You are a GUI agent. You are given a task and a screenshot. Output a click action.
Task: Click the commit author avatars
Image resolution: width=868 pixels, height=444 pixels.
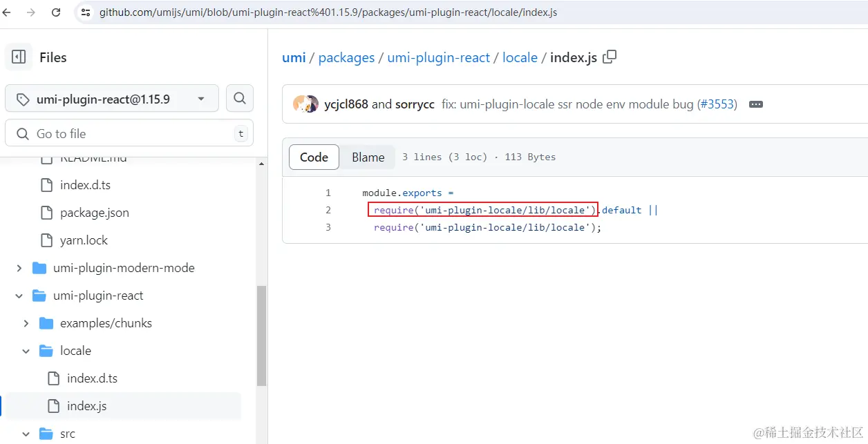[305, 104]
